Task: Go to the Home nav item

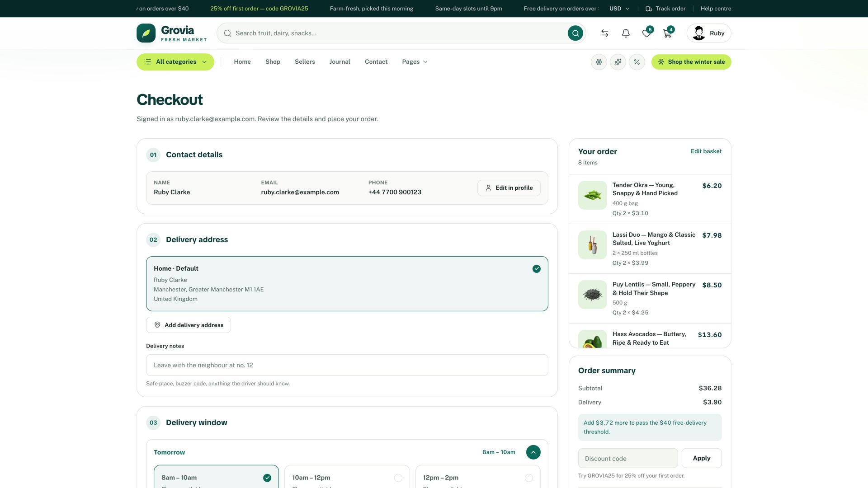Action: click(242, 62)
